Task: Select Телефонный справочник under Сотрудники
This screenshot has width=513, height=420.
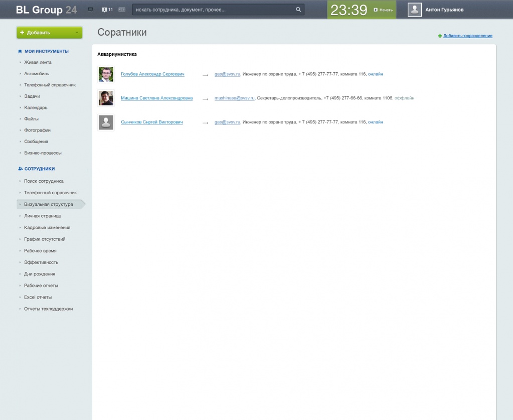Action: pyautogui.click(x=50, y=193)
